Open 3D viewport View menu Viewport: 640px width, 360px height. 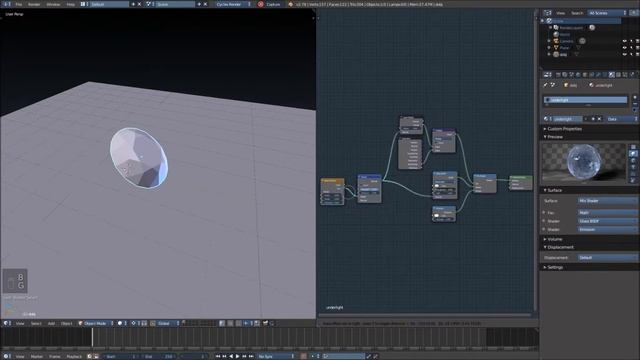[20, 323]
